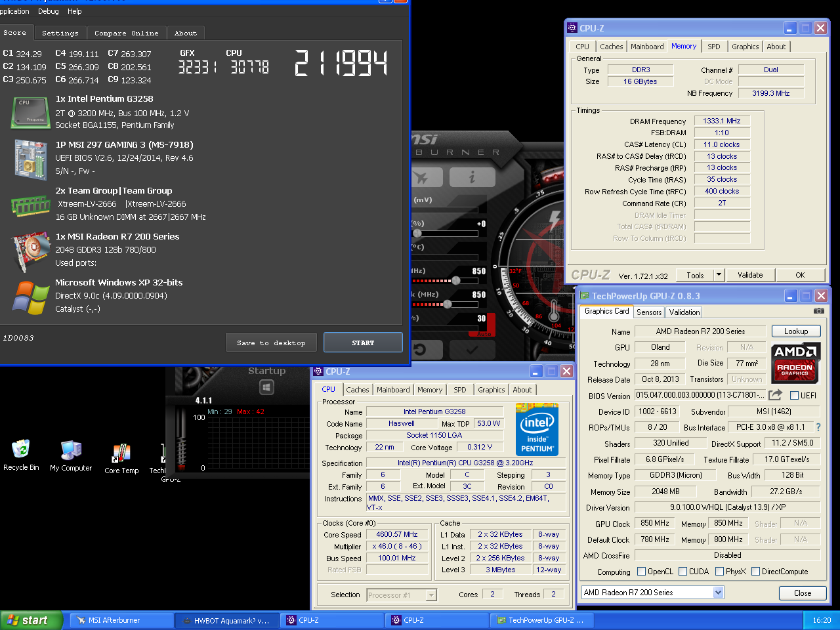The image size is (840, 630).
Task: Click the Team Group RAM icon in Aquamark
Action: coord(31,206)
